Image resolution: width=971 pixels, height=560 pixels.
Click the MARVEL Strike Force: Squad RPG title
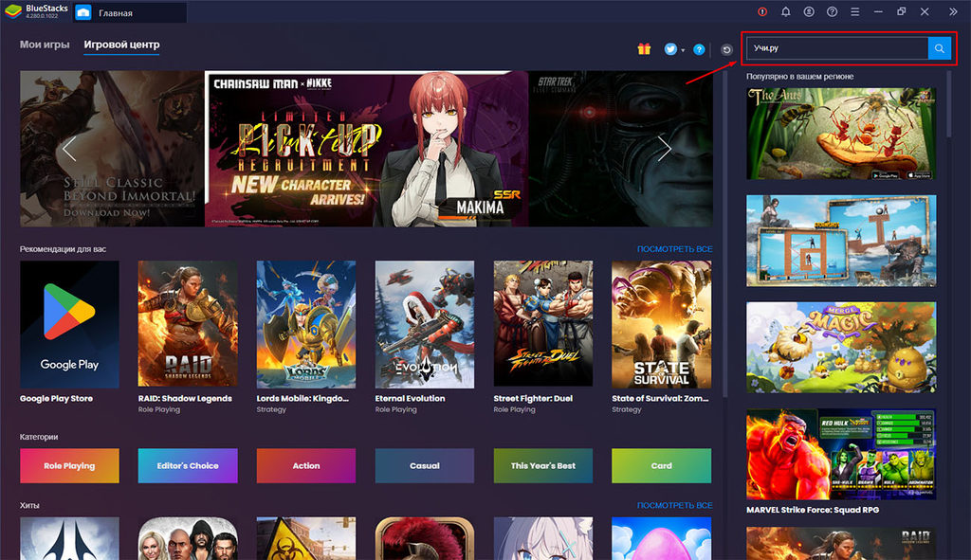pyautogui.click(x=813, y=510)
